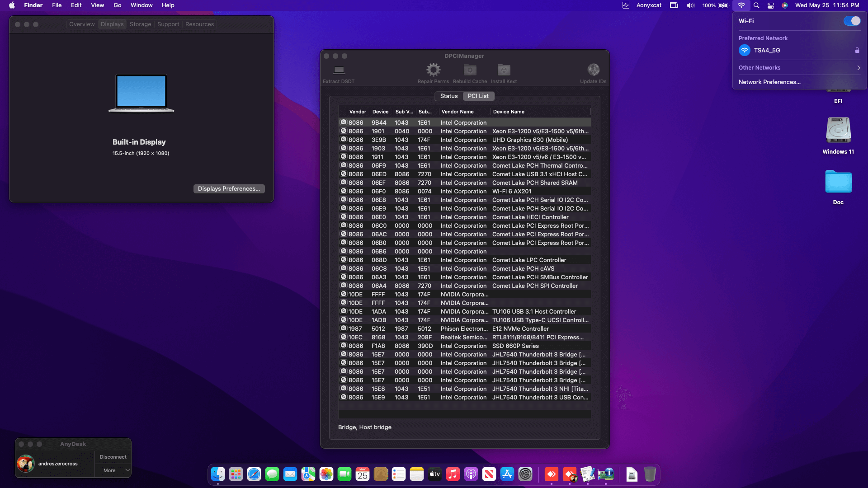Open Finder from the Dock
The image size is (868, 488).
point(218,474)
